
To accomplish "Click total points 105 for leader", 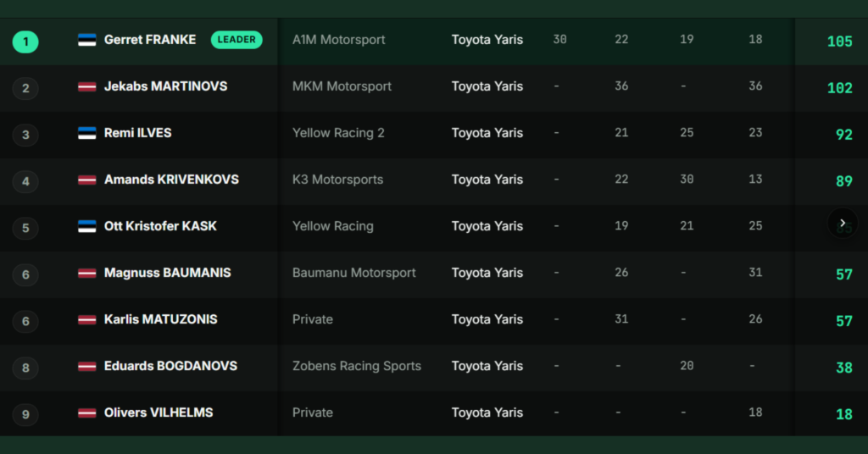I will 839,42.
